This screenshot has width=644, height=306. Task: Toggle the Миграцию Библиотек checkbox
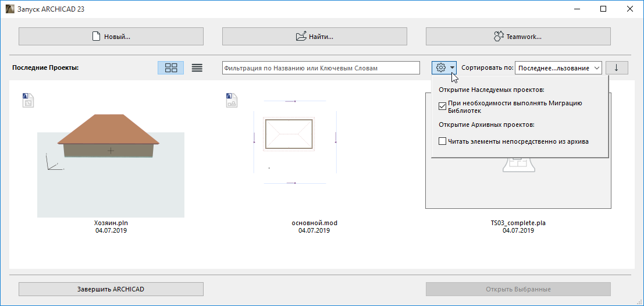coord(442,106)
